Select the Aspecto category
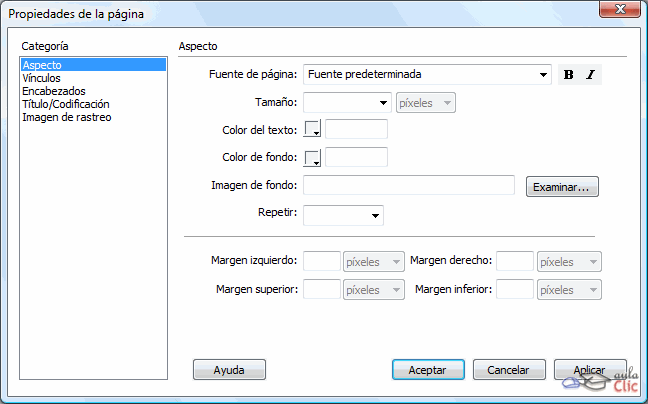The height and width of the screenshot is (404, 648). [x=41, y=65]
